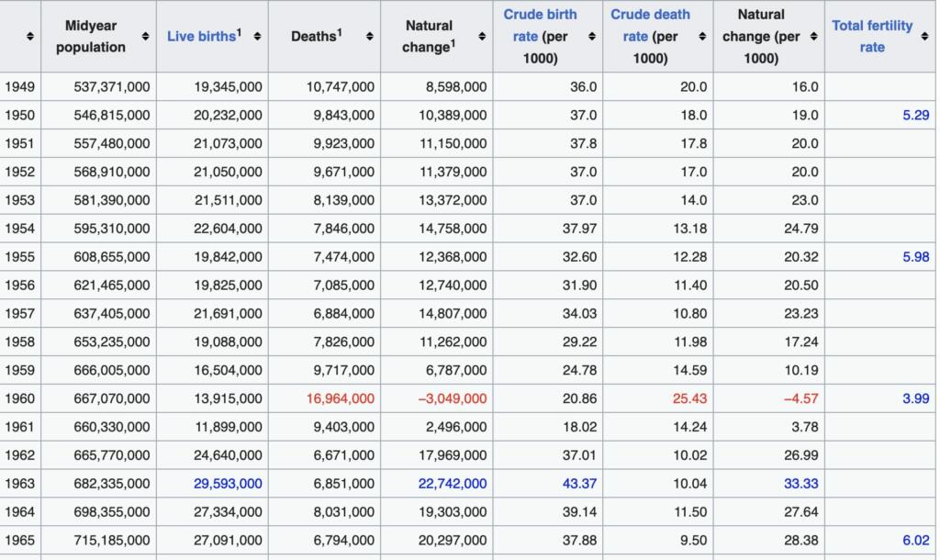Follow the Crude birth rate link
The image size is (940, 560).
click(540, 15)
